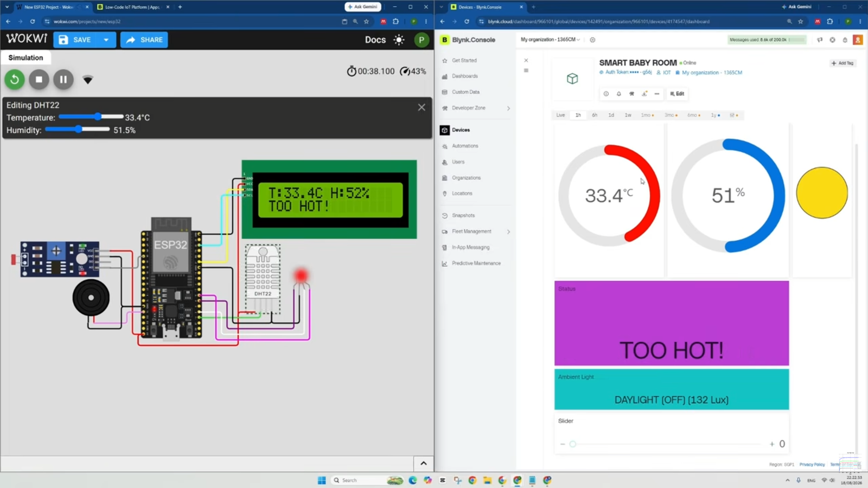Image resolution: width=868 pixels, height=488 pixels.
Task: Expand the bottom panel chevron in Wokwi
Action: click(424, 464)
